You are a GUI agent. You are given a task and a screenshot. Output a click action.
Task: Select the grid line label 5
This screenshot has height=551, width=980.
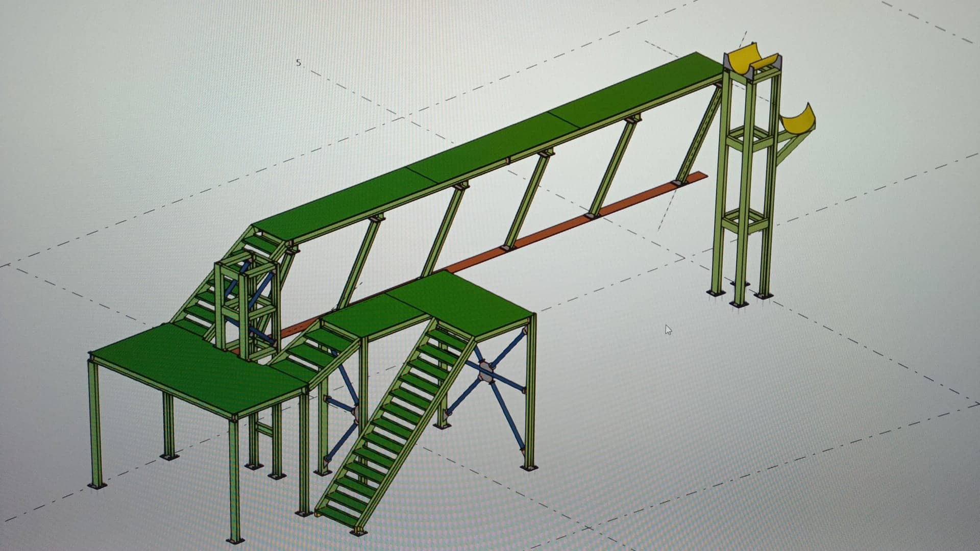click(x=299, y=63)
